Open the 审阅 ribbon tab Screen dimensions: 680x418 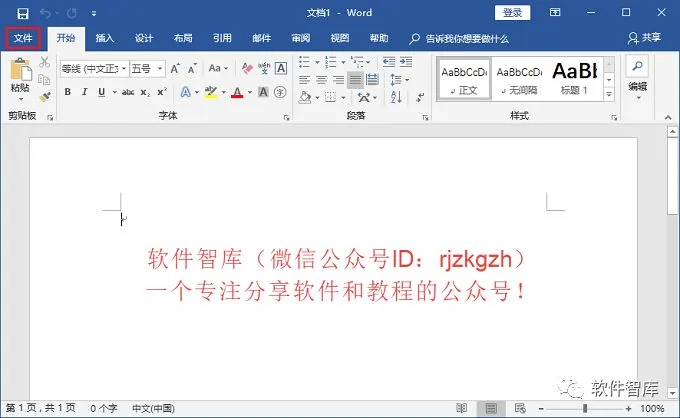(301, 38)
